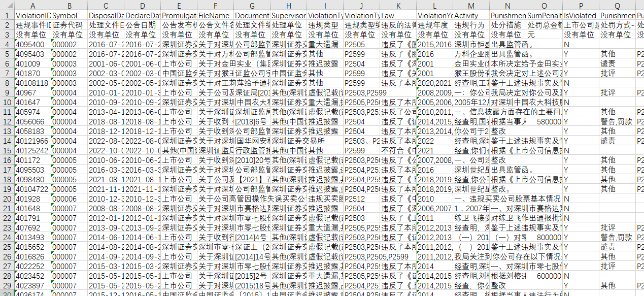Image resolution: width=644 pixels, height=296 pixels.
Task: Select cell with ID 4023897
Action: tap(32, 286)
